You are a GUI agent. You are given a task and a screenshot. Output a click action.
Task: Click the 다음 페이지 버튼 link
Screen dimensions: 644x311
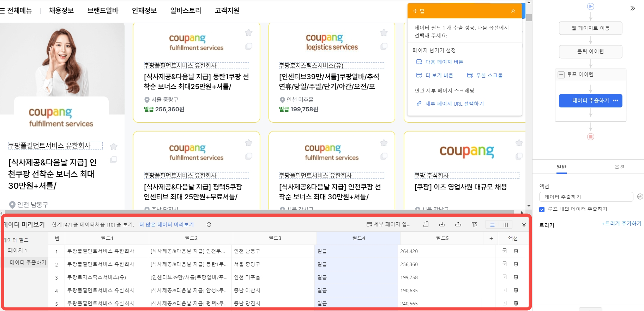tap(444, 62)
